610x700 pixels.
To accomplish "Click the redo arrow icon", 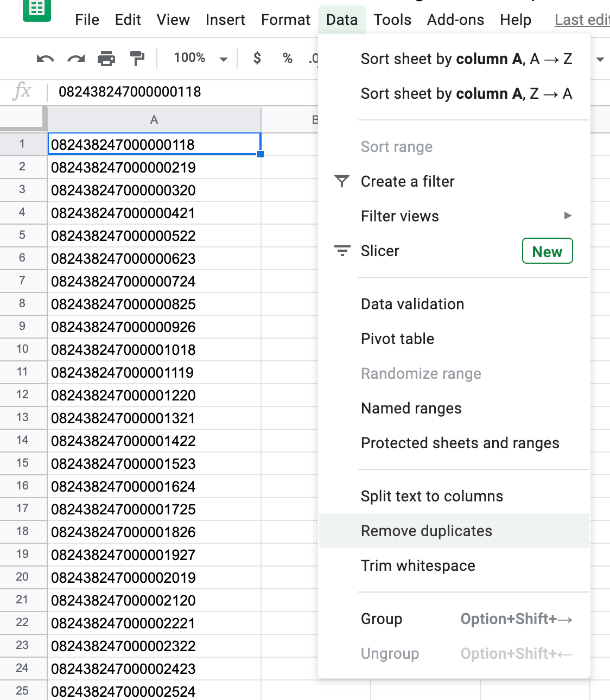I will pos(76,58).
